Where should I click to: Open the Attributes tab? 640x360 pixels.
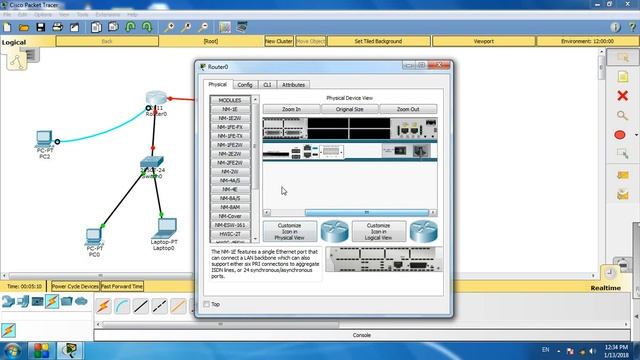(x=293, y=85)
